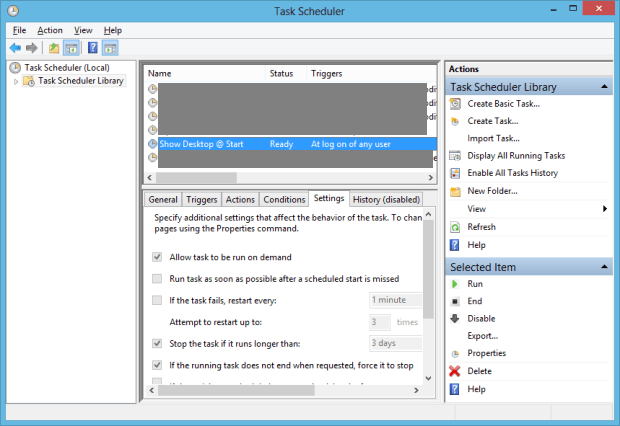Open the History (disabled) tab

pos(386,200)
